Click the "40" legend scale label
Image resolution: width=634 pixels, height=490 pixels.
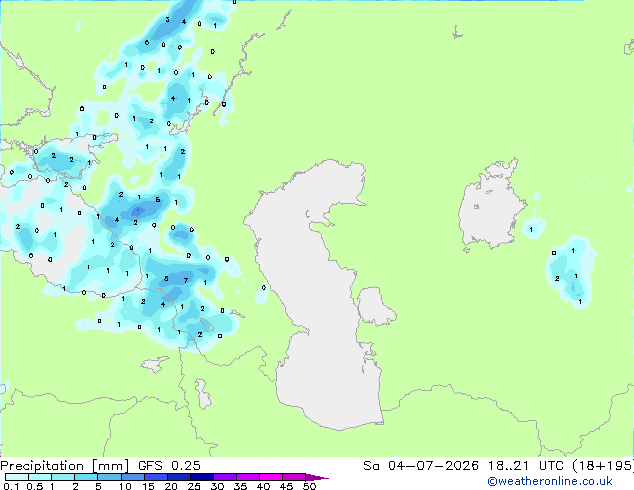[263, 486]
